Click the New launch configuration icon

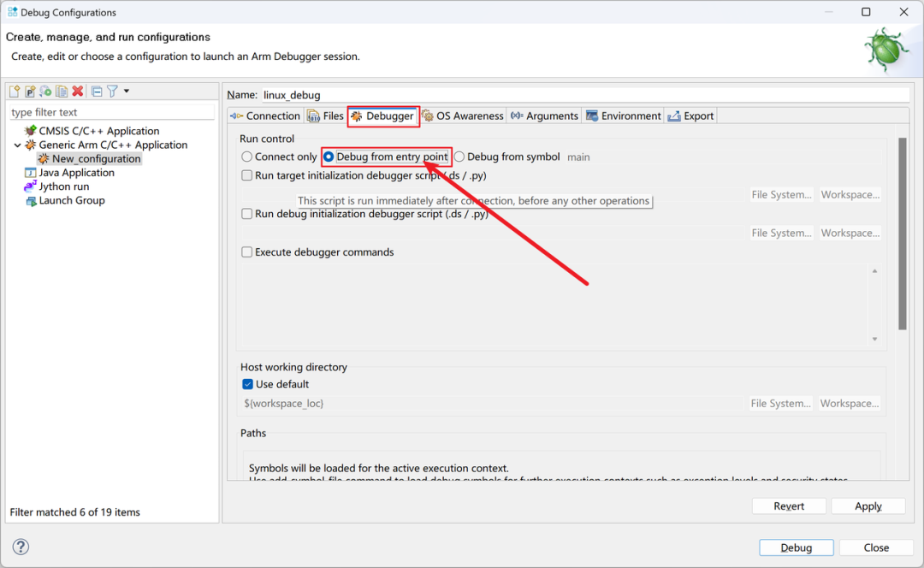tap(15, 92)
